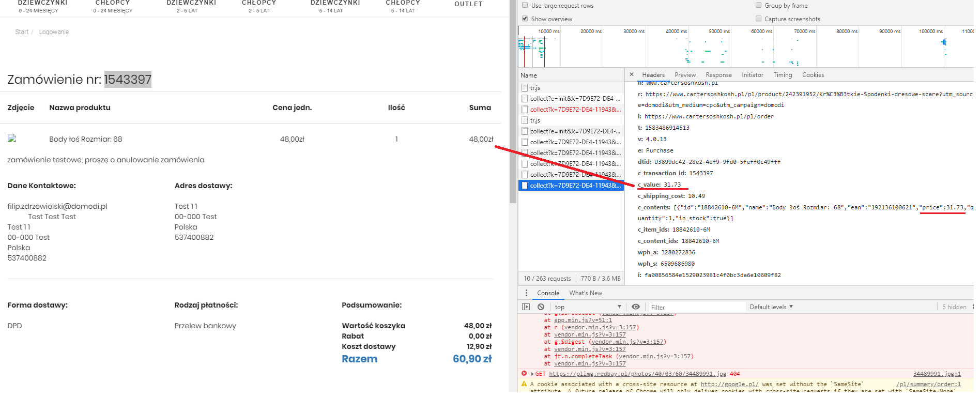Clear console with the ban icon
980x397 pixels.
541,307
